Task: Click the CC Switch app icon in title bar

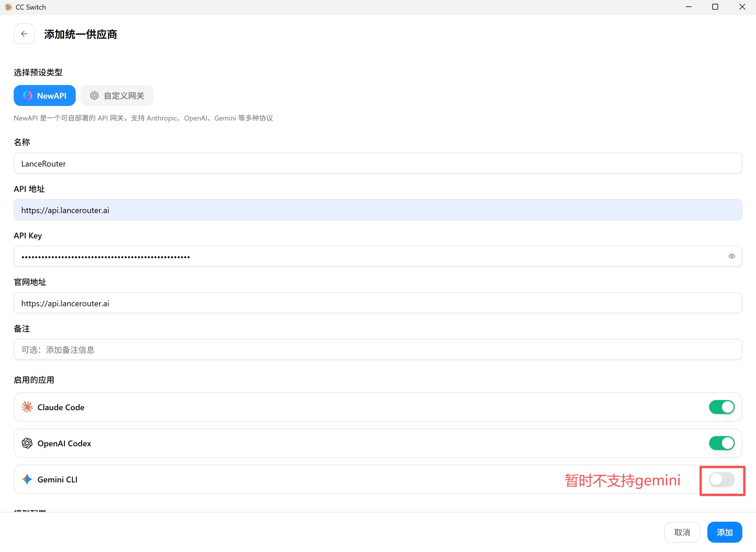Action: (8, 7)
